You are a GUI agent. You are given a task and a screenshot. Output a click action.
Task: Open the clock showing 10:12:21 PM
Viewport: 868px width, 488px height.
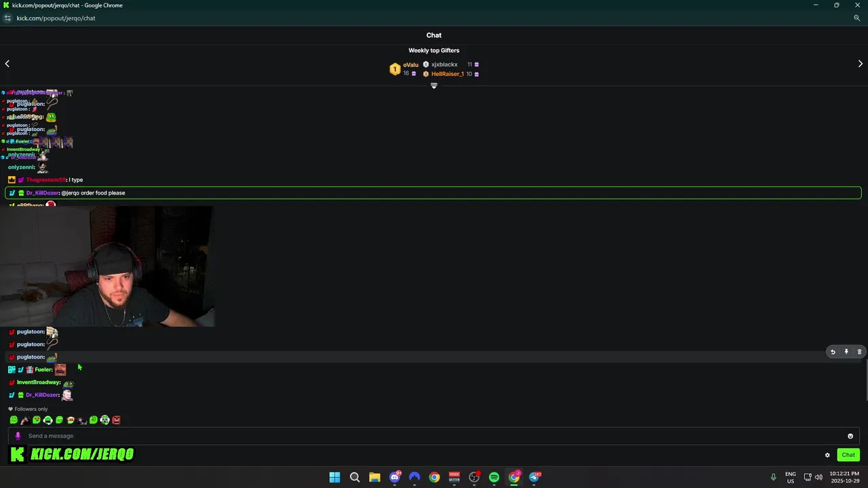[x=844, y=477]
